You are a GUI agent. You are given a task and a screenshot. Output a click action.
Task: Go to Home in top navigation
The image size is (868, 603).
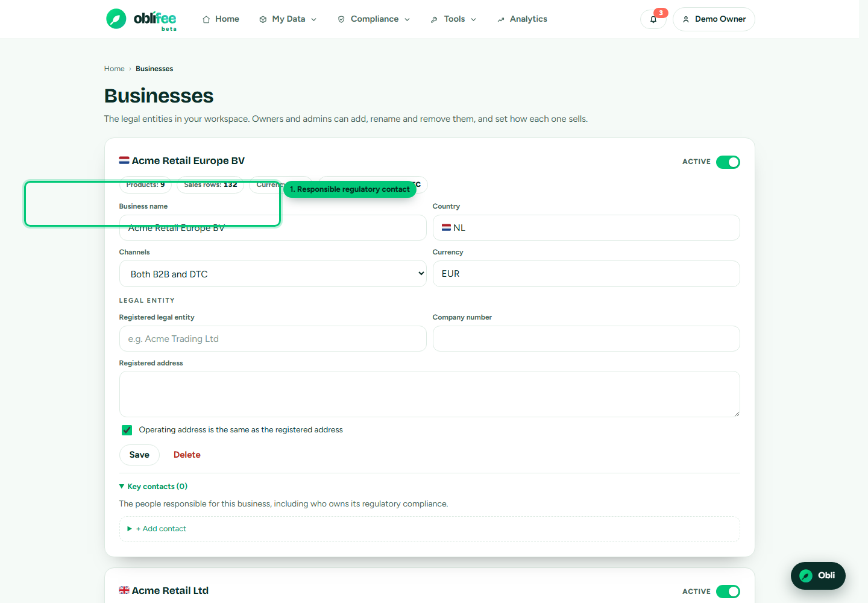pos(221,19)
